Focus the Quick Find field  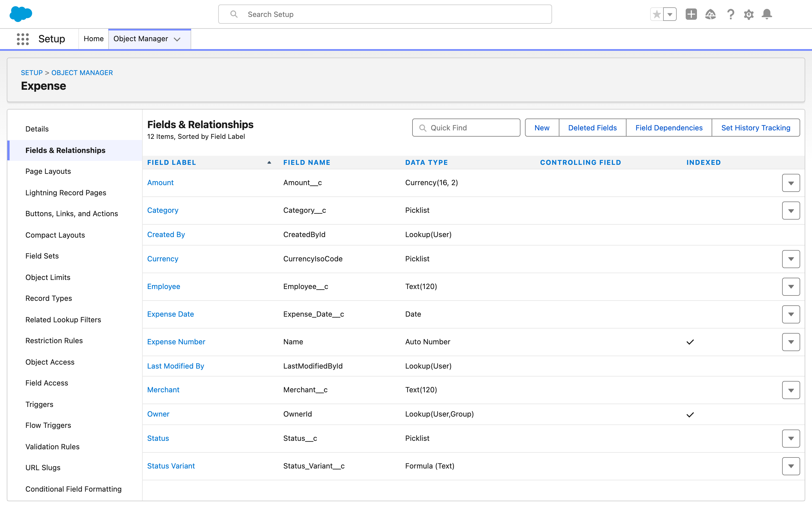pyautogui.click(x=466, y=128)
